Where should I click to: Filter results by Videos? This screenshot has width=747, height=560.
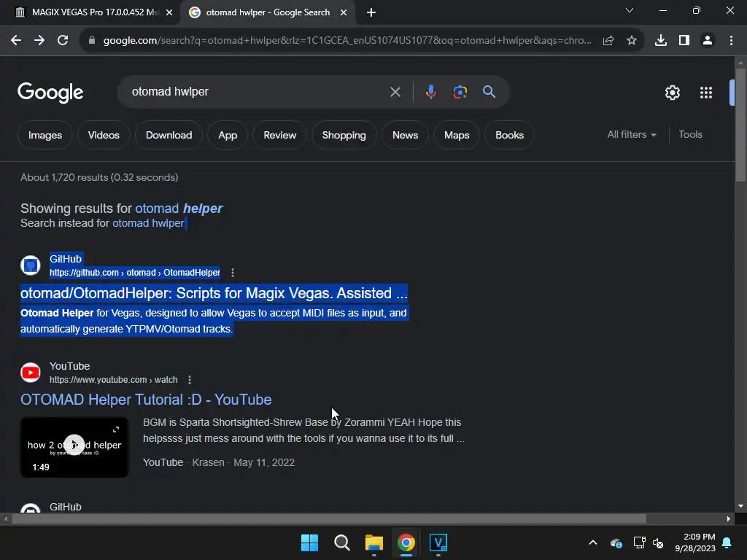tap(104, 135)
